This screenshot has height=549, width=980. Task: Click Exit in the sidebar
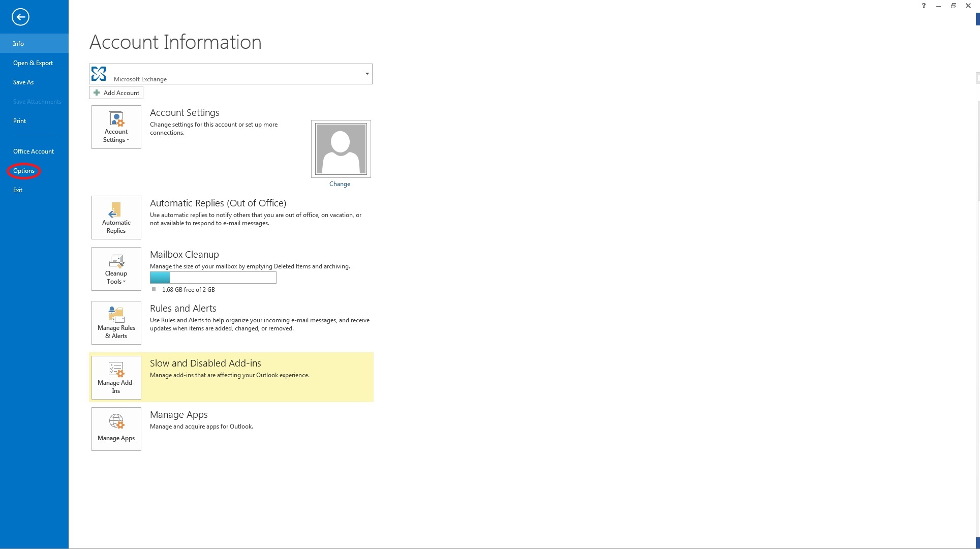tap(34, 190)
